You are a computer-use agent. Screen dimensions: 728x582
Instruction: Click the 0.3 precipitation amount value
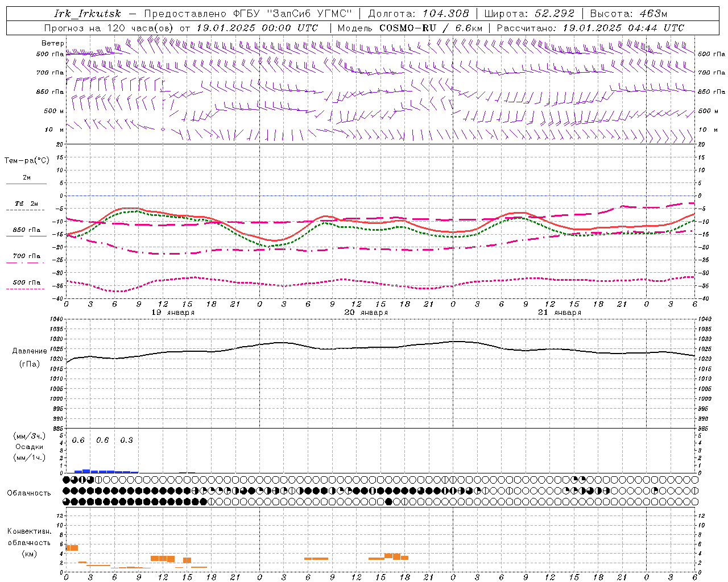coord(126,440)
